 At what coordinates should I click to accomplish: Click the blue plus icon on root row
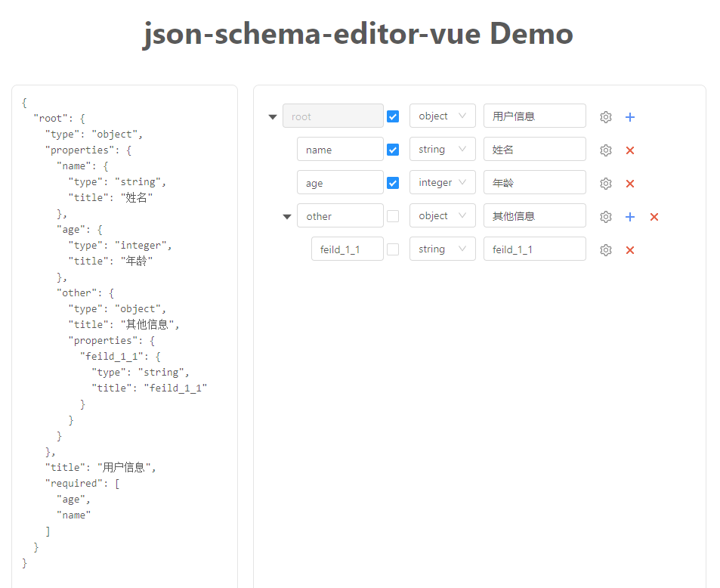click(630, 117)
